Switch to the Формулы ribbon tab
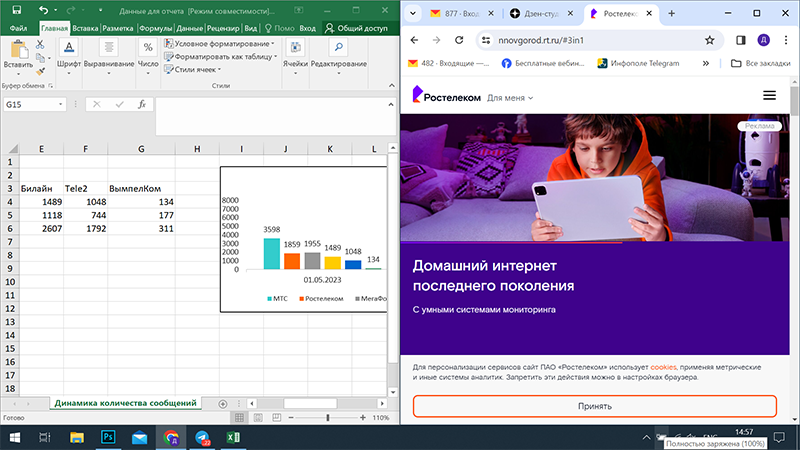 click(156, 29)
